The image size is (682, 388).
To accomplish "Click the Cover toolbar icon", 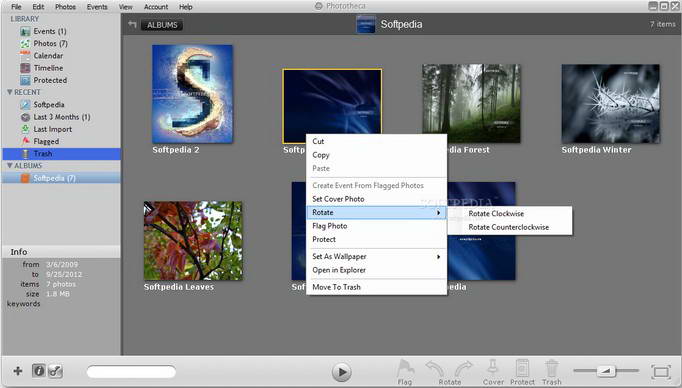I will click(492, 368).
